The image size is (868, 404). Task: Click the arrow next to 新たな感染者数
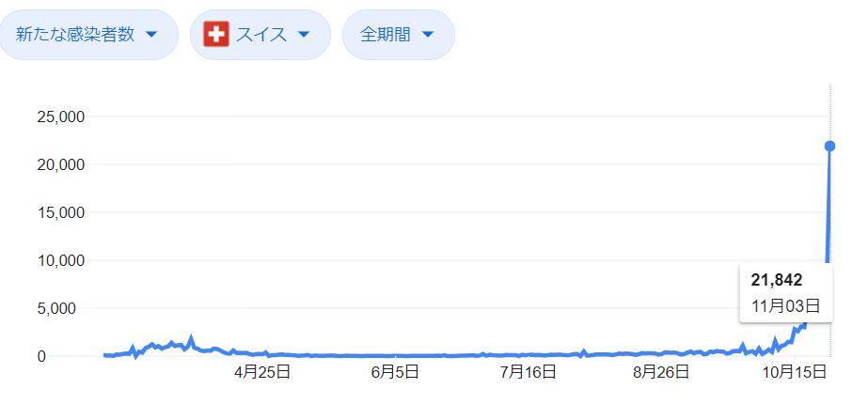150,35
